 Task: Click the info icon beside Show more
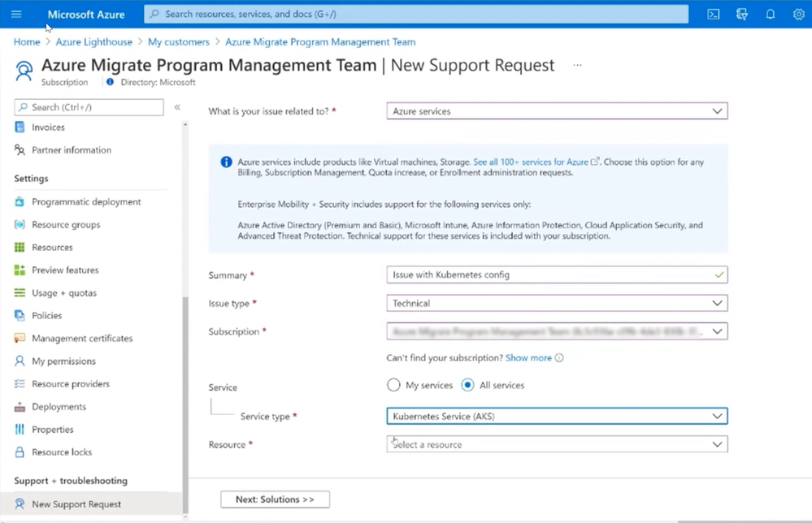click(x=559, y=358)
